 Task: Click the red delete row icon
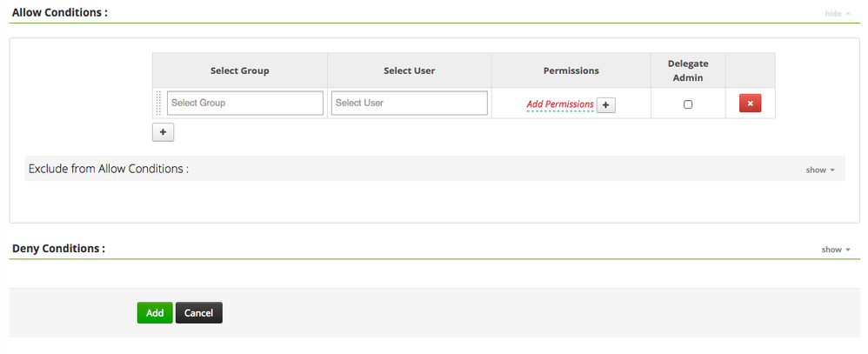[x=751, y=104]
